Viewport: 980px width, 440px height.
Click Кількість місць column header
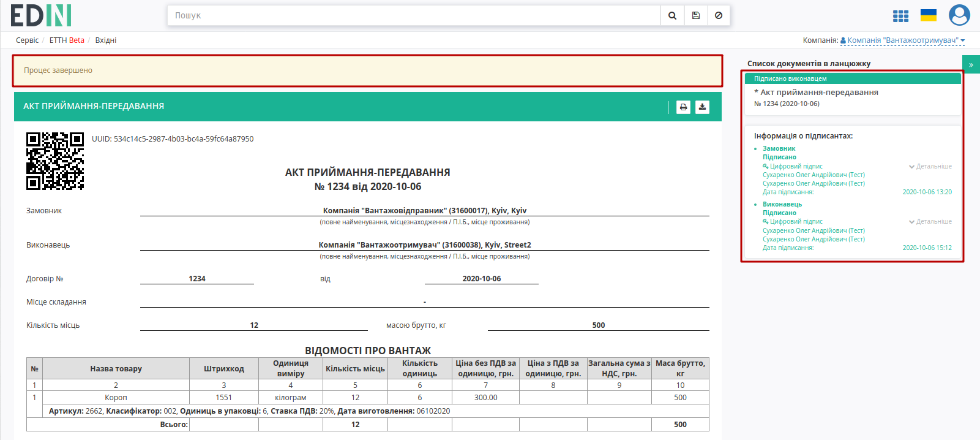pos(355,369)
